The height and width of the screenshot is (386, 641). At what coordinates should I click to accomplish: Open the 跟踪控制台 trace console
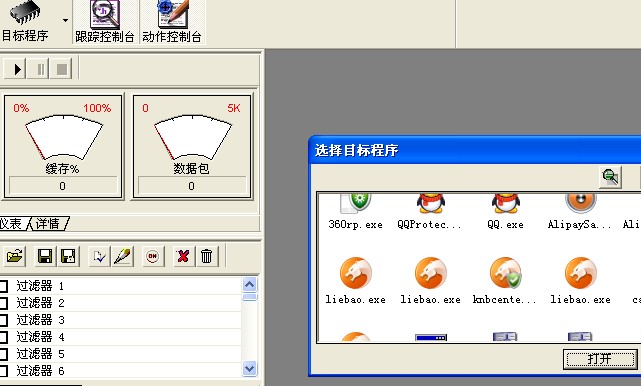(x=105, y=22)
